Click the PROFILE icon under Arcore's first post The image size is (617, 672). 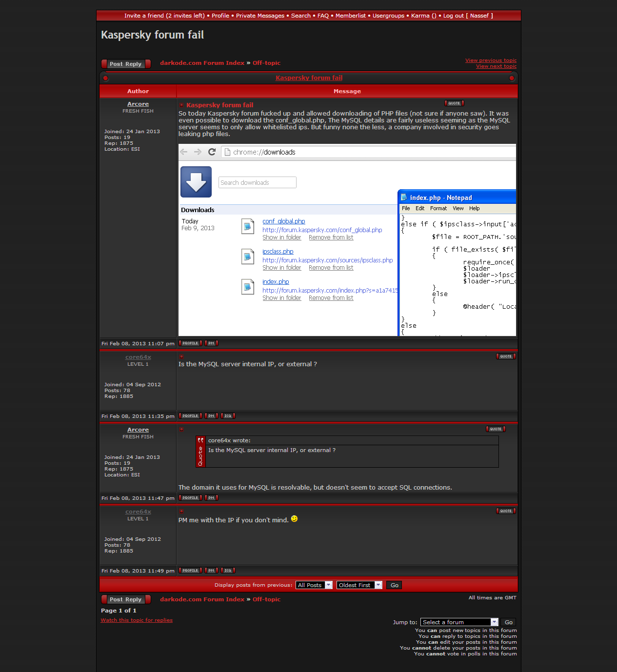190,343
